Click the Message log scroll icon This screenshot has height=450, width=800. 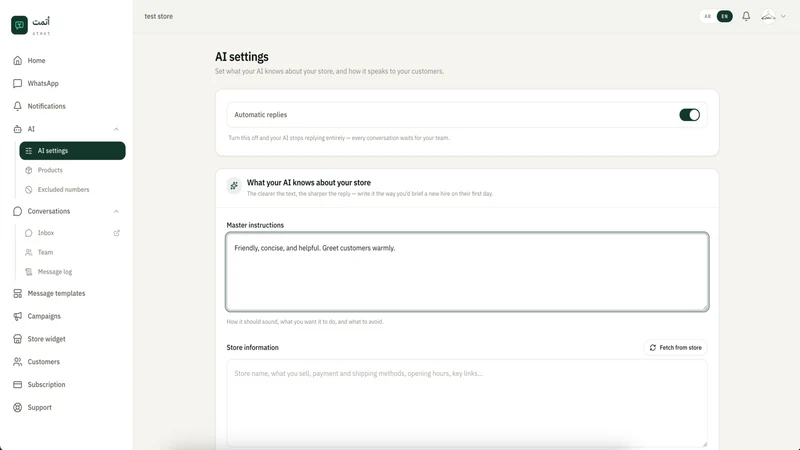tap(29, 271)
